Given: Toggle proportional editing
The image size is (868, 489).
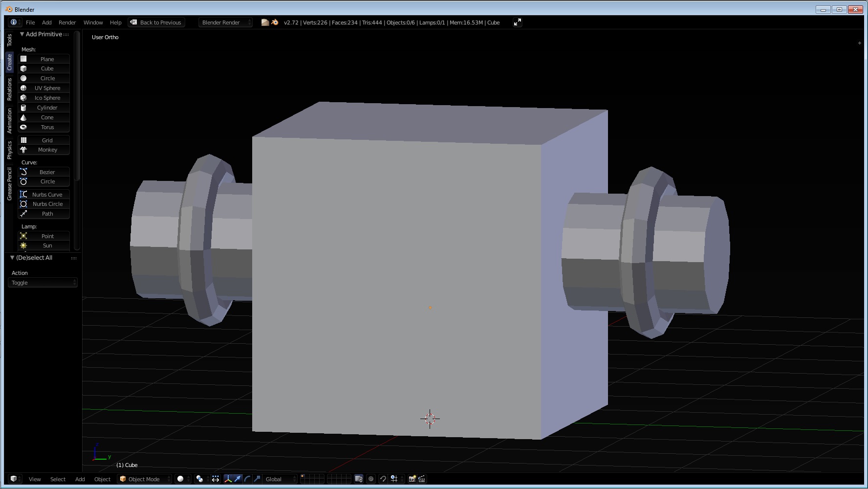Looking at the screenshot, I should pyautogui.click(x=371, y=479).
